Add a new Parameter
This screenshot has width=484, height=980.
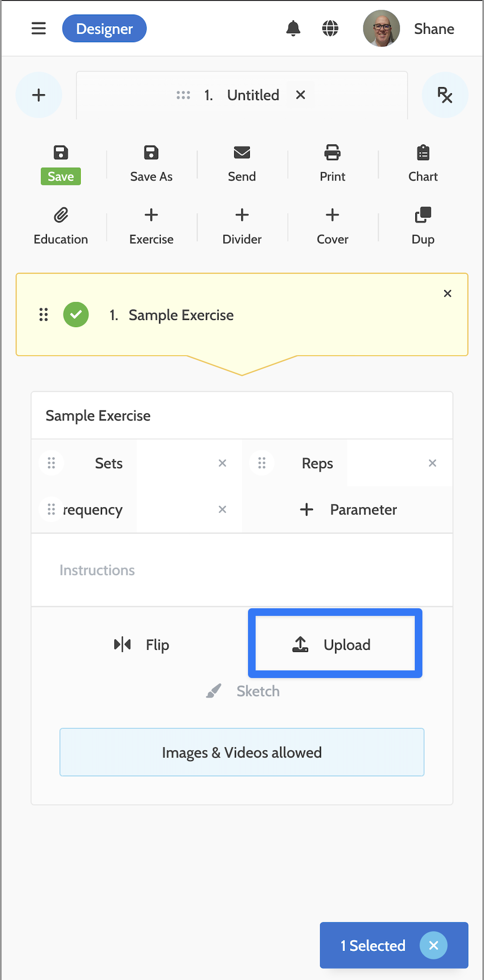(x=348, y=510)
